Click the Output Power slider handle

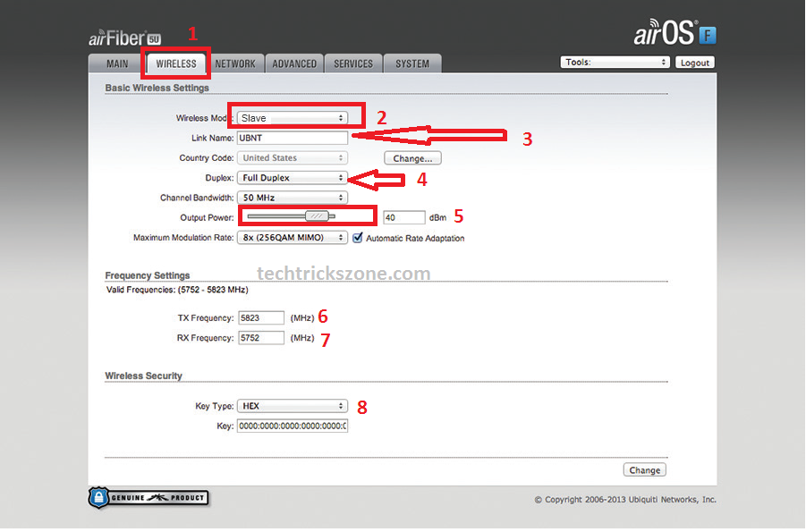coord(316,215)
